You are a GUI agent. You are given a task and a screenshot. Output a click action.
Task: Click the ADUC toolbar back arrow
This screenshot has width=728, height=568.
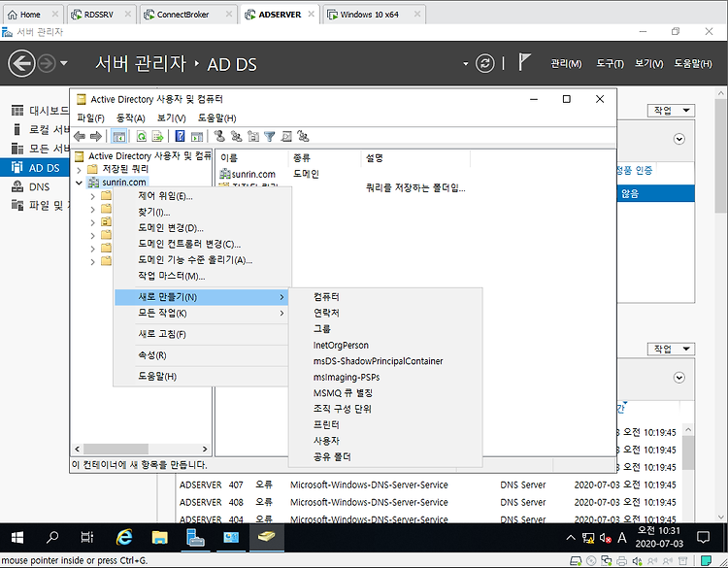[80, 137]
